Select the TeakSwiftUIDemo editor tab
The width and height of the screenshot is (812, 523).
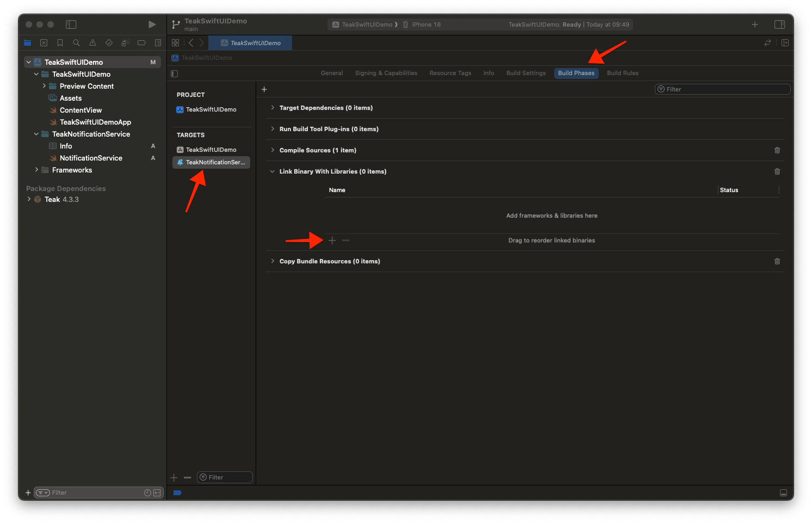pos(251,43)
